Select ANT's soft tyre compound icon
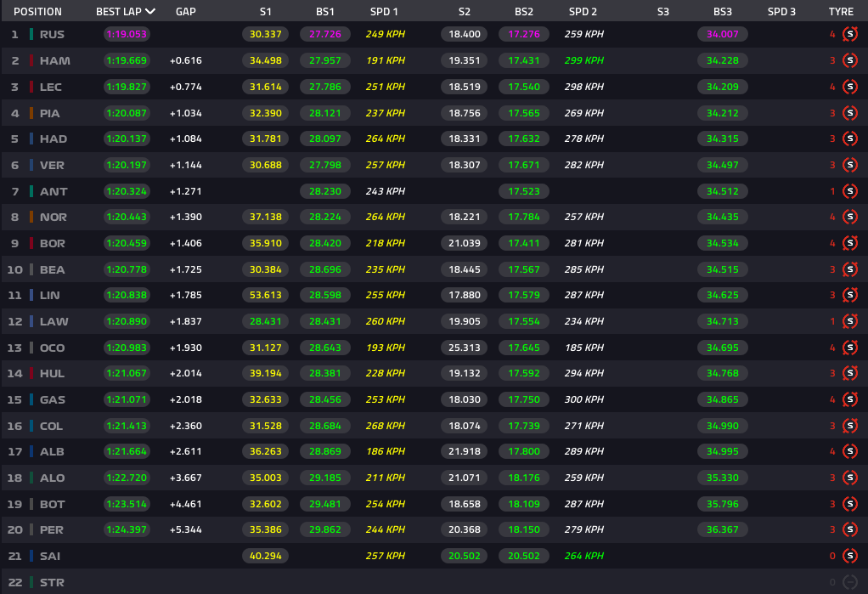868x594 pixels. [849, 191]
